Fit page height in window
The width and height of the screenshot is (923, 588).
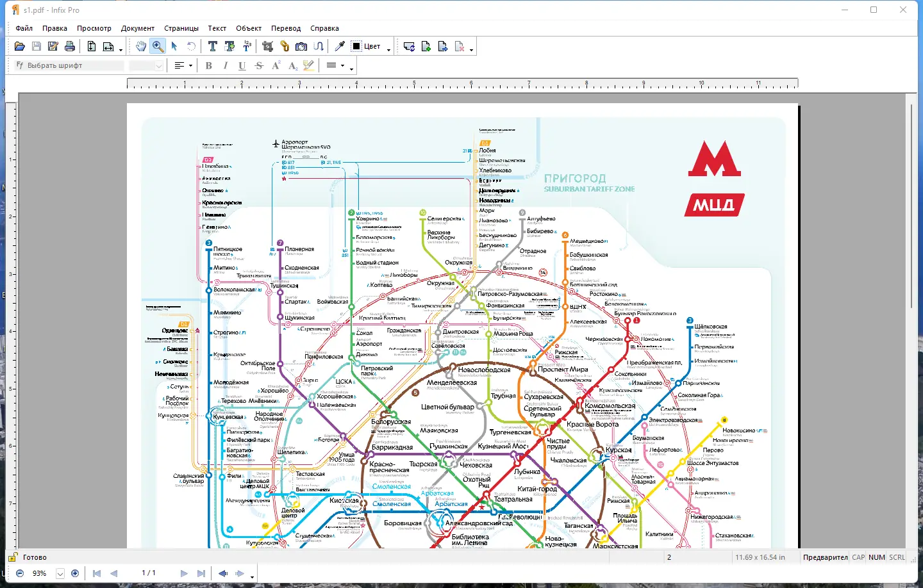click(92, 46)
